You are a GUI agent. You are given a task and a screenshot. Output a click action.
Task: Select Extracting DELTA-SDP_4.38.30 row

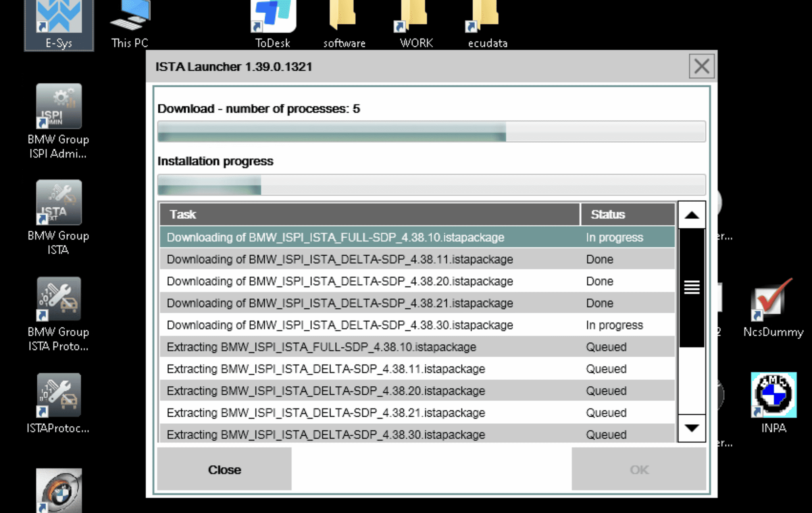point(418,434)
